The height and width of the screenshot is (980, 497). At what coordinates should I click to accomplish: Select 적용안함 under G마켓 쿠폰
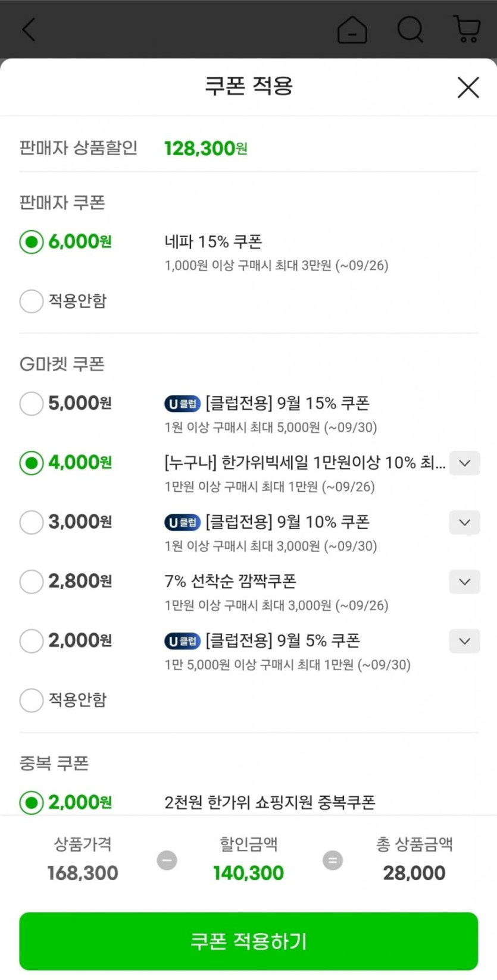click(32, 700)
